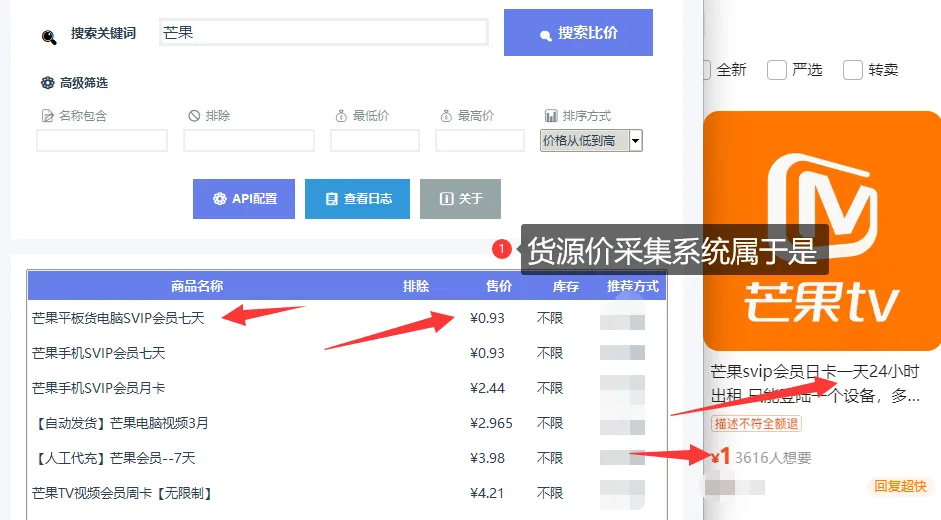The width and height of the screenshot is (941, 520).
Task: Focus the 名称包含 filter input
Action: pyautogui.click(x=102, y=141)
